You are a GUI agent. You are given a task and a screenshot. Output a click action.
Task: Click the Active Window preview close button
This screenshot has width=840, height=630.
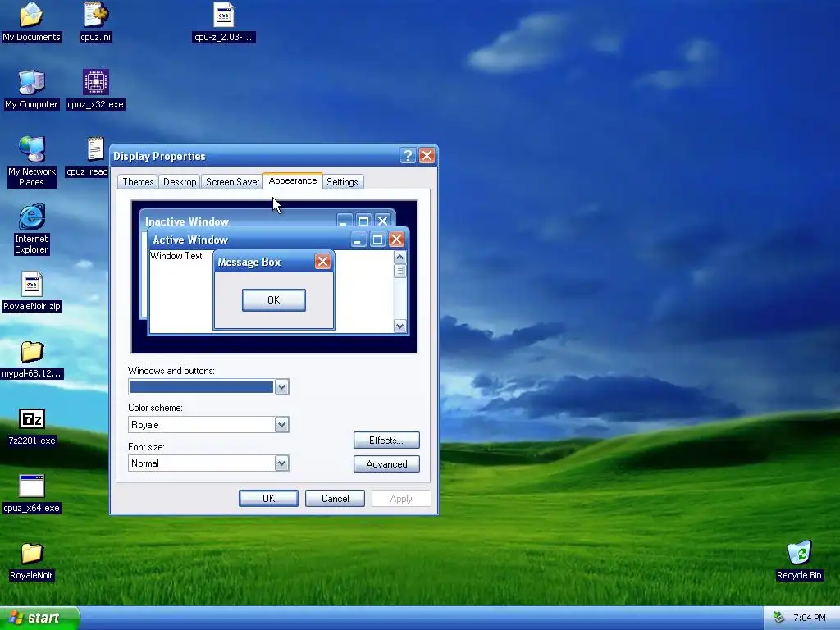point(396,239)
